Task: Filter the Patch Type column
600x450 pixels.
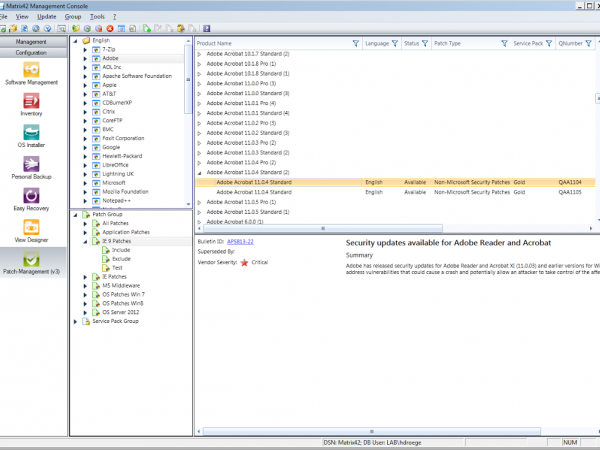Action: tap(504, 43)
